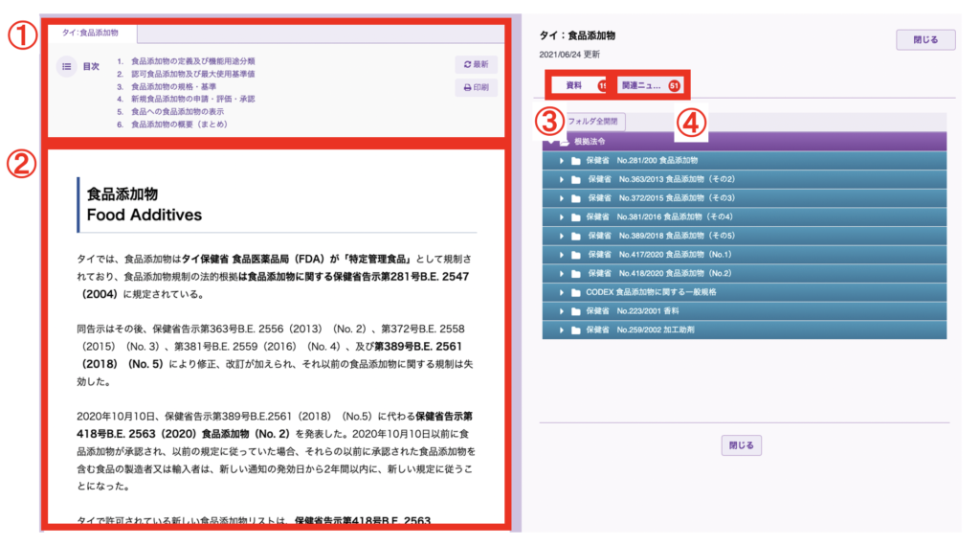
Task: Click the 印刷 print button
Action: pyautogui.click(x=476, y=87)
